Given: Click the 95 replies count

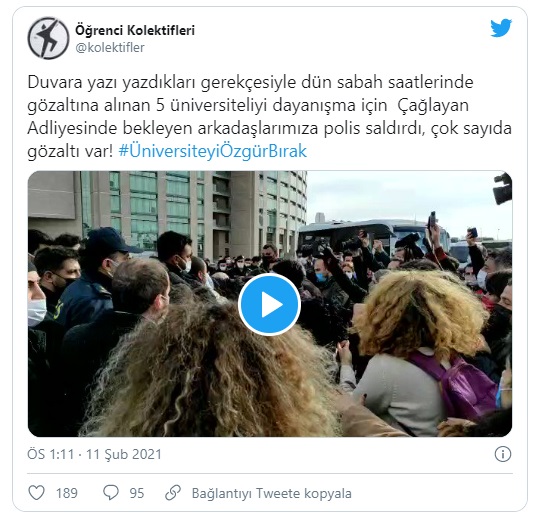Looking at the screenshot, I should coord(137,493).
